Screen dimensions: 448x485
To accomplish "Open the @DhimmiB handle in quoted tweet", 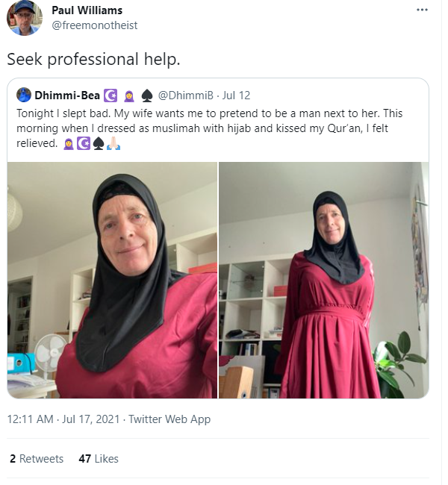I will pos(186,96).
